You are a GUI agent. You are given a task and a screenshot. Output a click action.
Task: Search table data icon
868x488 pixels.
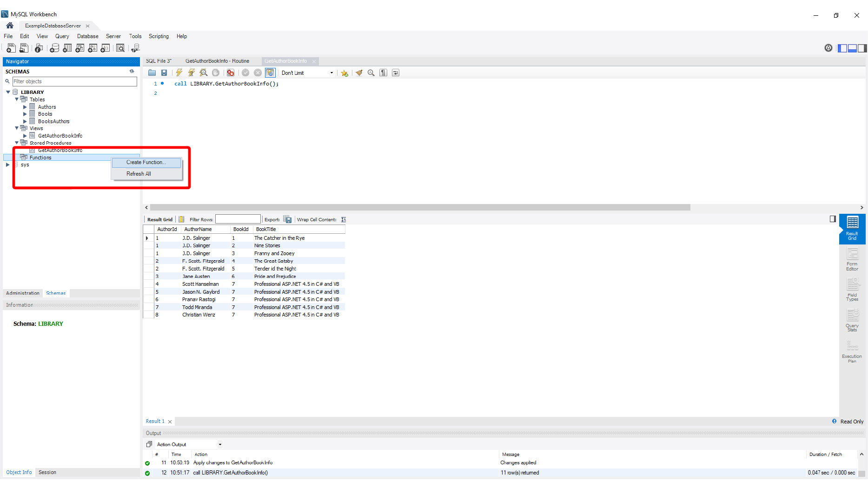120,48
